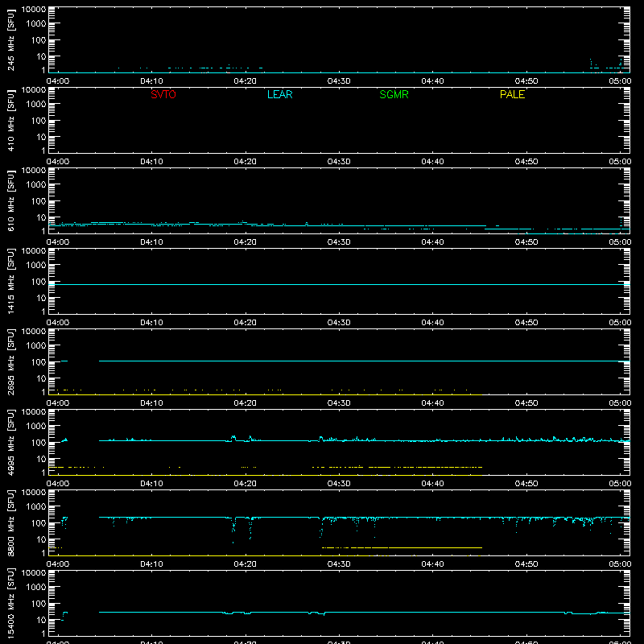This screenshot has height=644, width=644.
Task: Click the 04:50 time label under the 2695 MHz plot
Action: click(x=526, y=403)
